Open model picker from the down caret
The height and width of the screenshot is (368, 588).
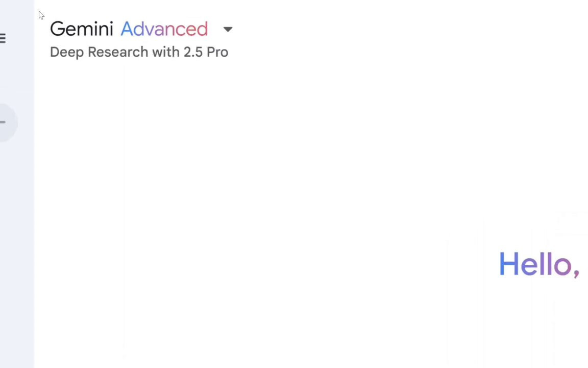coord(228,29)
